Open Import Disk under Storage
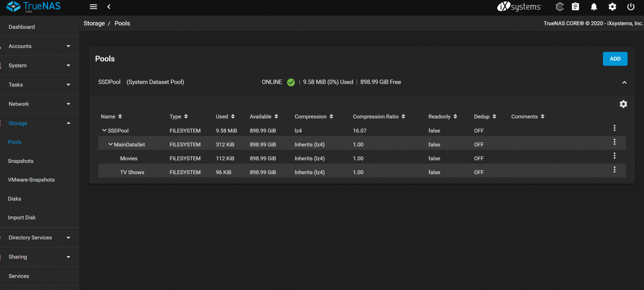The image size is (644, 290). coord(40,217)
